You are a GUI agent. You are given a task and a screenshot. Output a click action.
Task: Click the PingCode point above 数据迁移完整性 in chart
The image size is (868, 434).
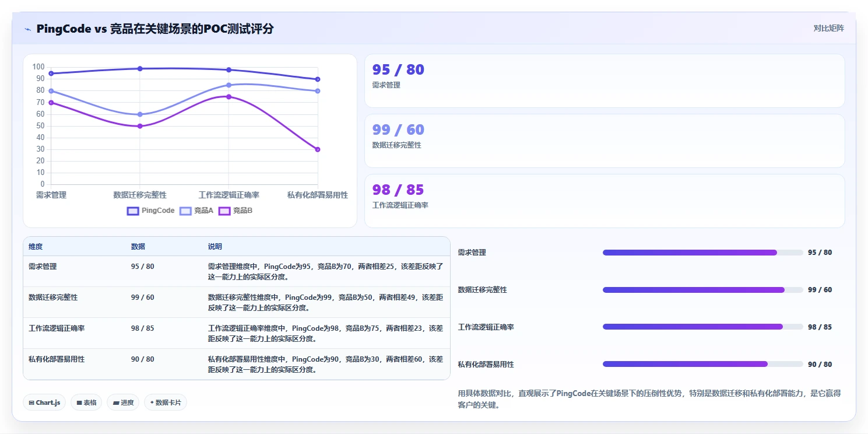coord(140,69)
